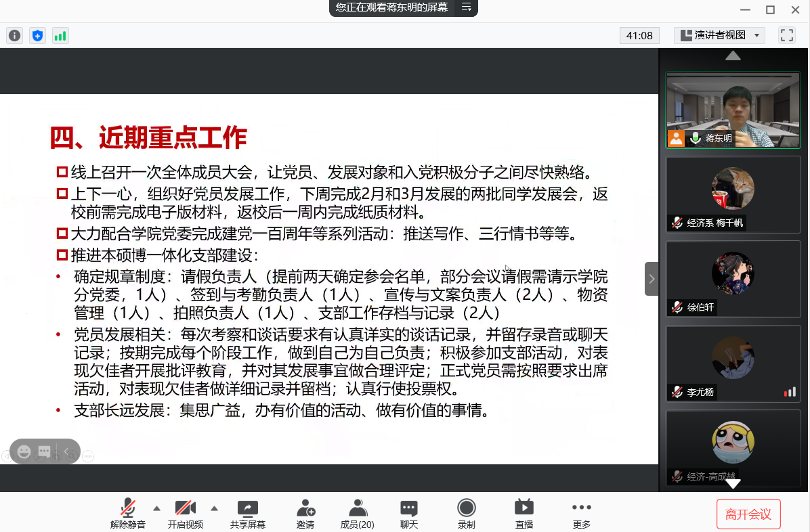Open Live stream (直播) option
This screenshot has width=810, height=532.
524,514
